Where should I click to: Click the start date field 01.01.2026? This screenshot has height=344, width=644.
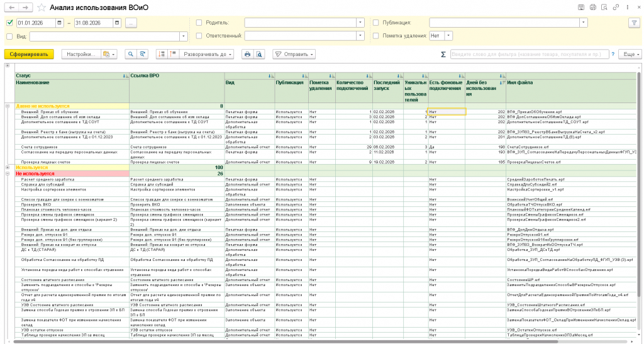36,23
